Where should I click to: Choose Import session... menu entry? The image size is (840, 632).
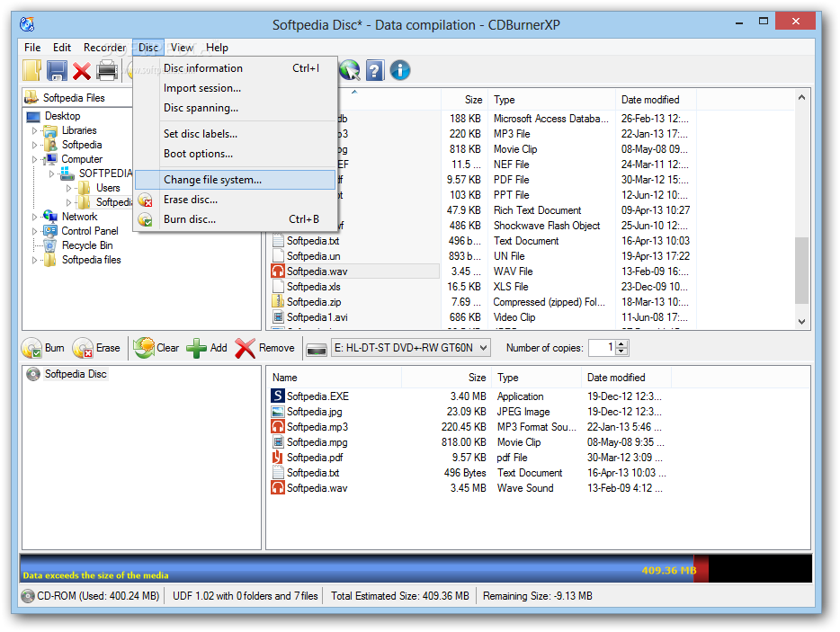(235, 88)
